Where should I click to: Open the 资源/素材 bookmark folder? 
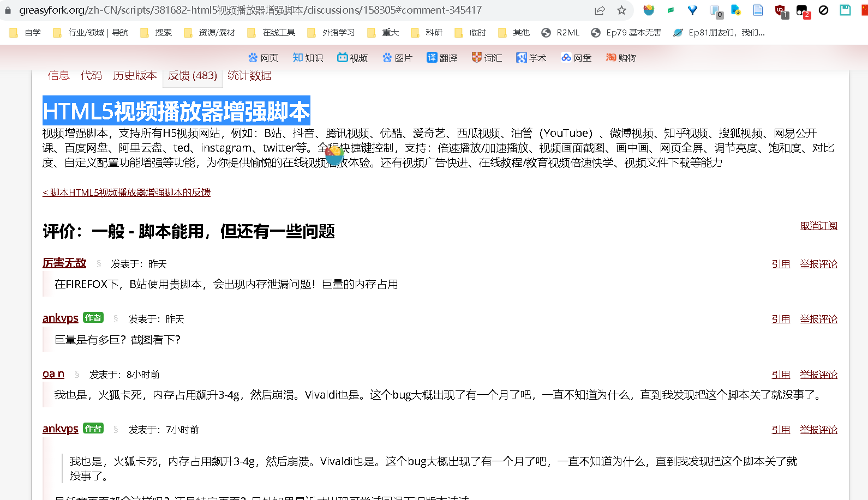coord(209,33)
